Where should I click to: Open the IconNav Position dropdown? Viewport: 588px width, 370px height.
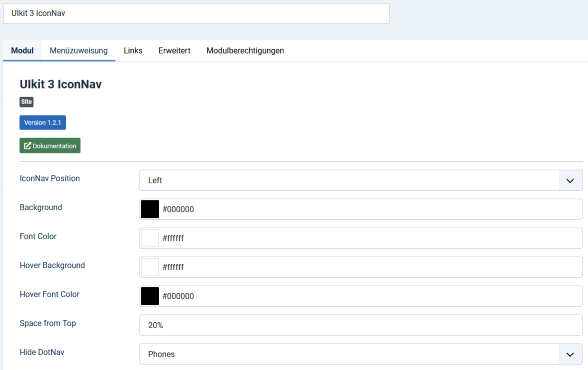click(360, 180)
